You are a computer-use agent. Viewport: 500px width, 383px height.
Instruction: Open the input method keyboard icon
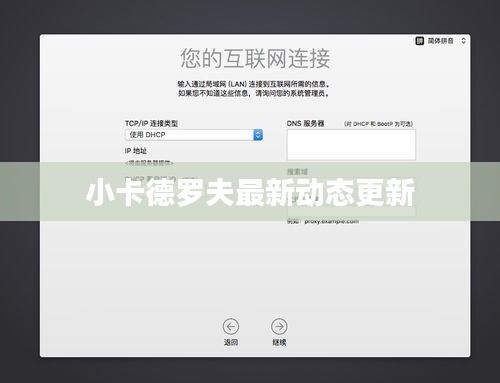[x=419, y=41]
